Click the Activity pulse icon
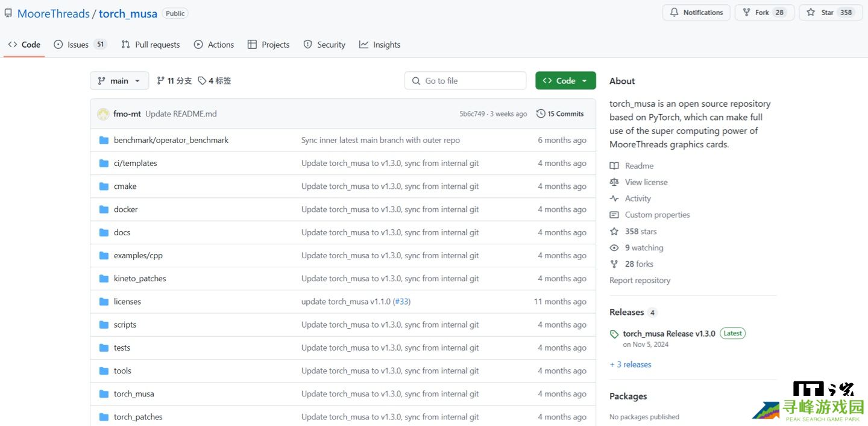This screenshot has width=868, height=426. click(x=614, y=199)
